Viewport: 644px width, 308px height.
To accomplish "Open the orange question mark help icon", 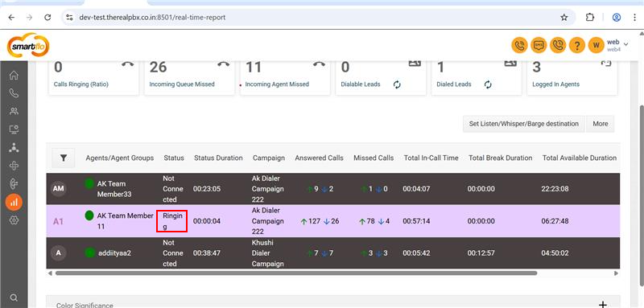I will (577, 45).
